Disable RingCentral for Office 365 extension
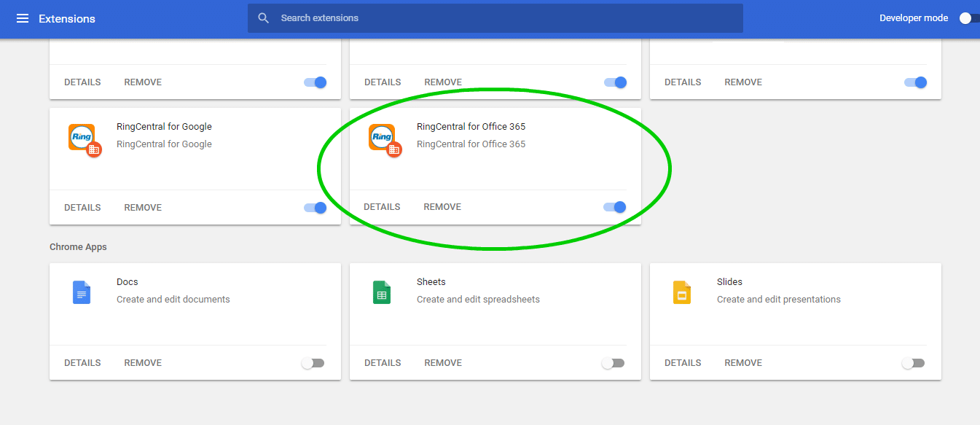This screenshot has height=425, width=980. [x=615, y=207]
